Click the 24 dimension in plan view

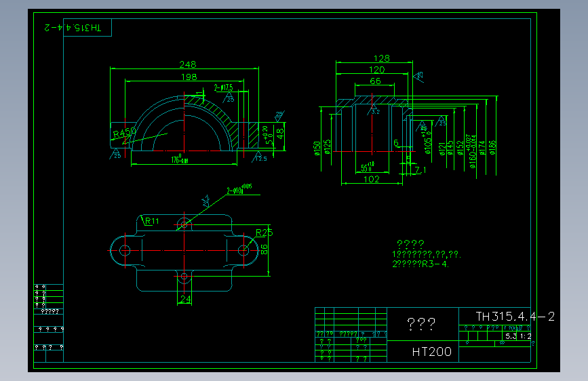click(185, 299)
